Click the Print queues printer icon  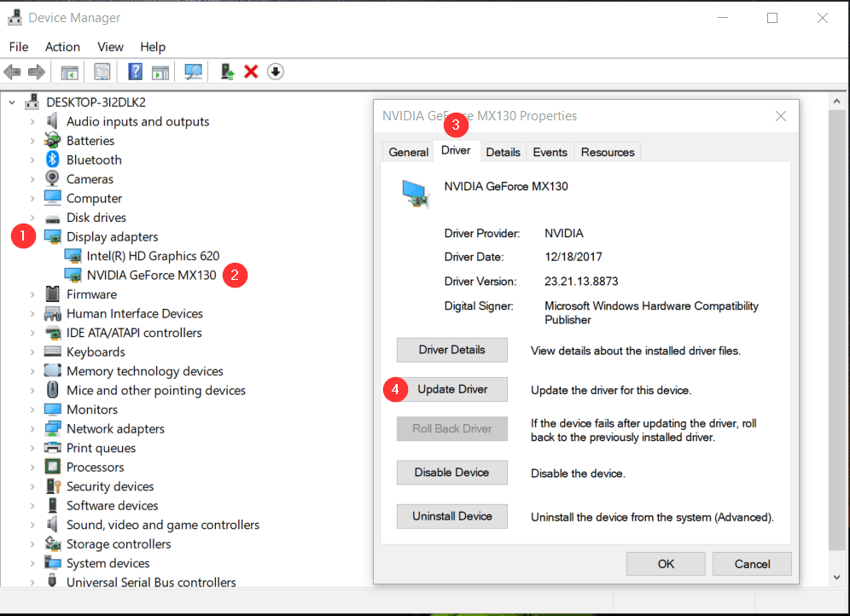point(53,448)
